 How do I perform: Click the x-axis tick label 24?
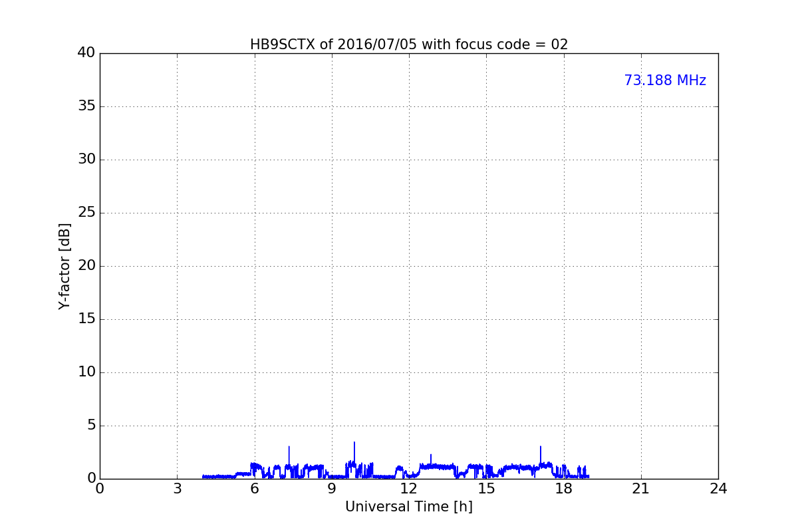tap(718, 489)
